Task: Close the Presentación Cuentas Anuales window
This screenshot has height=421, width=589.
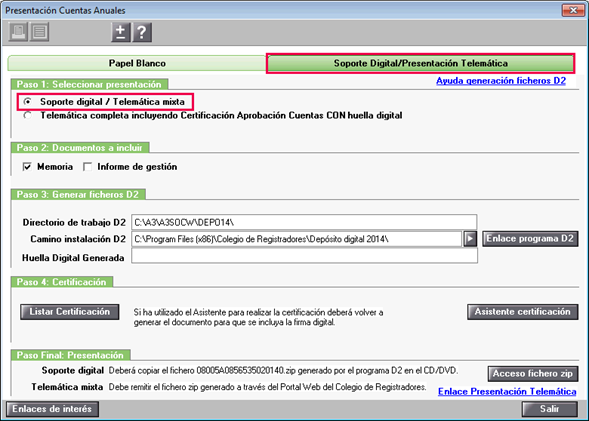Action: (x=573, y=10)
